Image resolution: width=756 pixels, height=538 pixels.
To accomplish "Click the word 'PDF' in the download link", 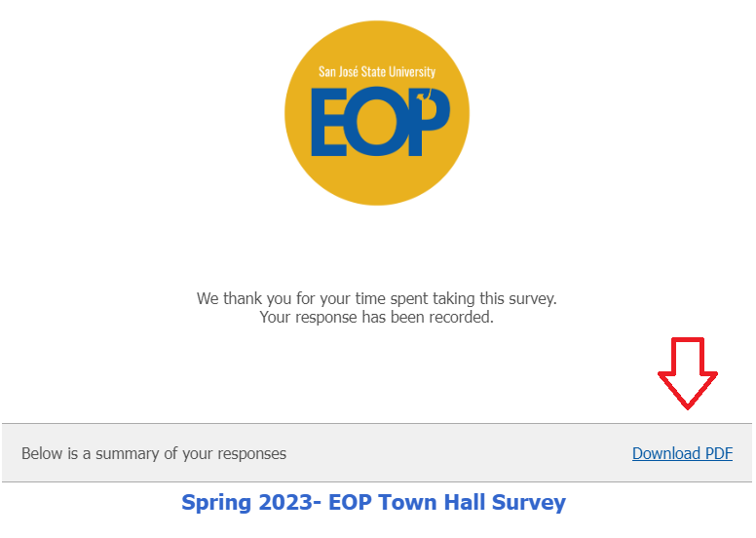I will (718, 453).
